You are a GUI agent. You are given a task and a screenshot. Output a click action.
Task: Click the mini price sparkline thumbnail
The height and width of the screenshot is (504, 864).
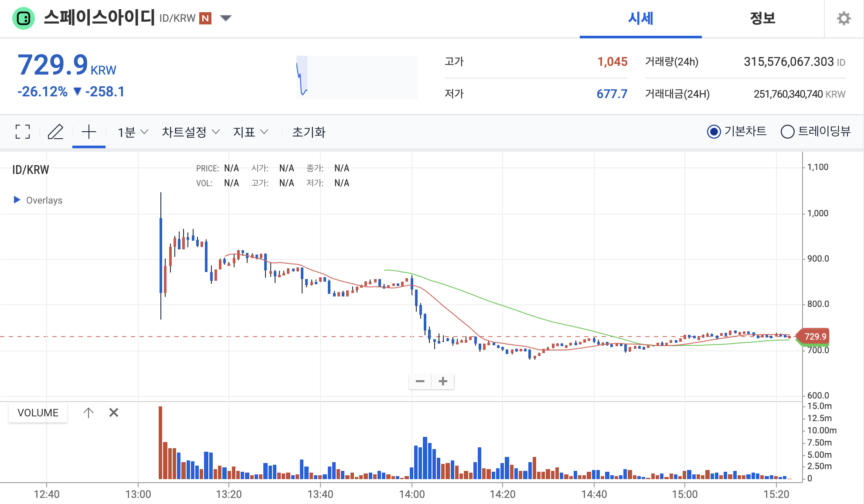pos(357,78)
